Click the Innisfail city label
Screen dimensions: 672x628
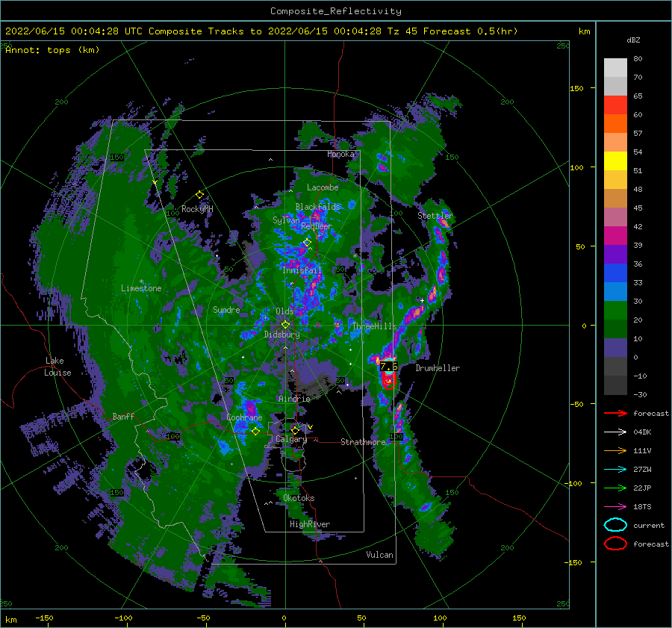click(302, 270)
